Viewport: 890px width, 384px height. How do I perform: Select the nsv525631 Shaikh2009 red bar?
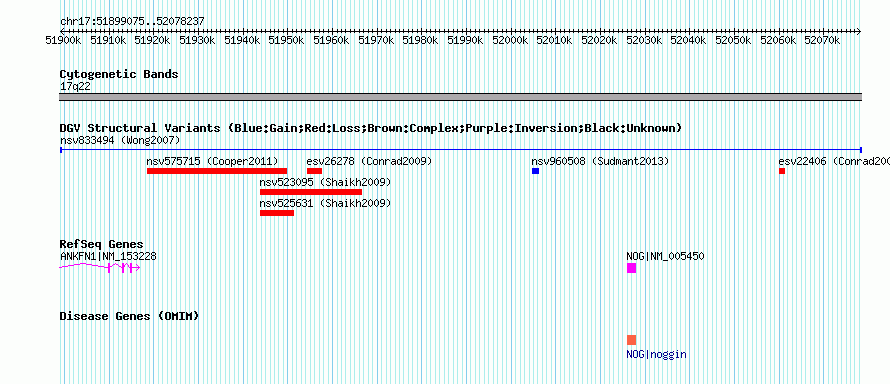coord(277,213)
